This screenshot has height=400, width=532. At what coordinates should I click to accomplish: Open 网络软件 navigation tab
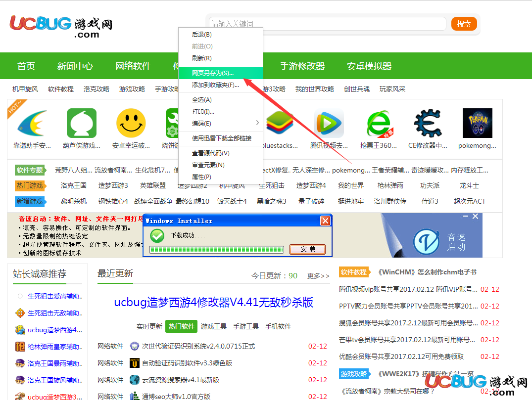tap(133, 66)
